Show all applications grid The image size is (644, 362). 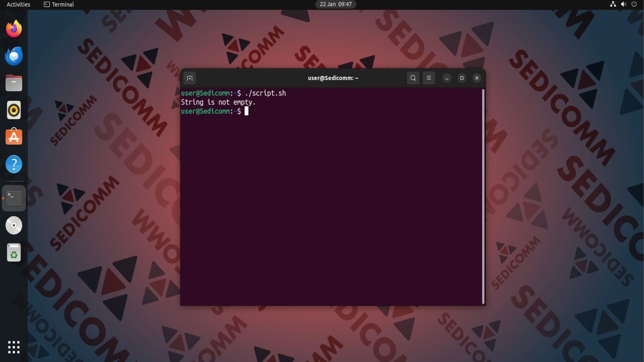14,347
